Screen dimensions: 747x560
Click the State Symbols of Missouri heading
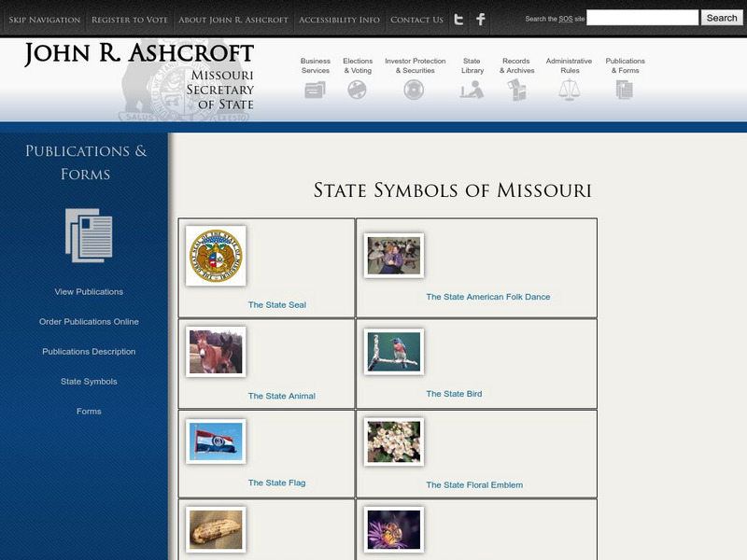tap(452, 190)
